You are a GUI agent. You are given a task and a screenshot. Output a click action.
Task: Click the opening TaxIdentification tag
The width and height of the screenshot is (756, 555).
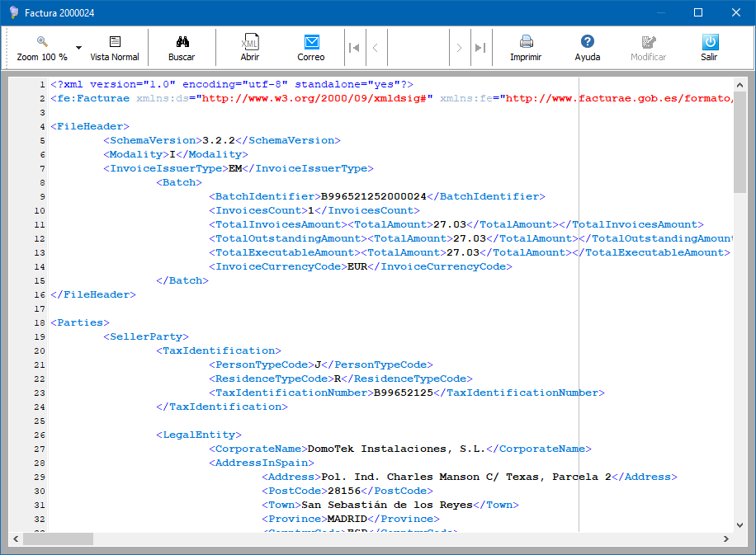point(219,350)
